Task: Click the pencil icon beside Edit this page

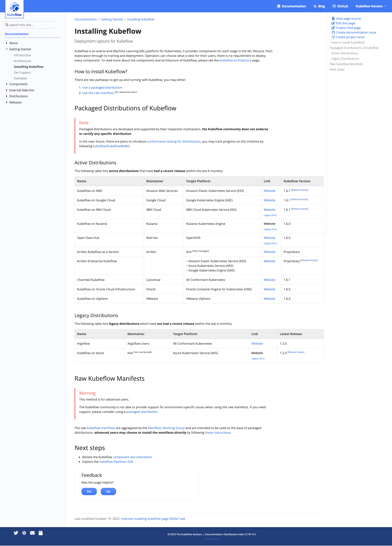Action: click(x=333, y=23)
